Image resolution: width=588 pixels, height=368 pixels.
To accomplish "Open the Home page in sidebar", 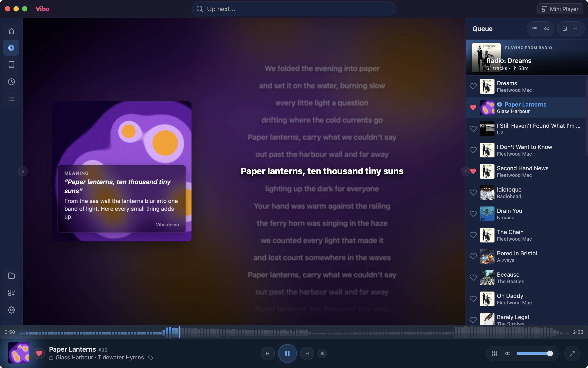I will 11,31.
